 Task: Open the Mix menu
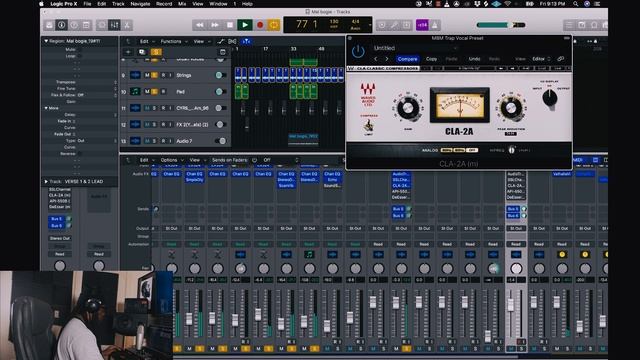[182, 4]
